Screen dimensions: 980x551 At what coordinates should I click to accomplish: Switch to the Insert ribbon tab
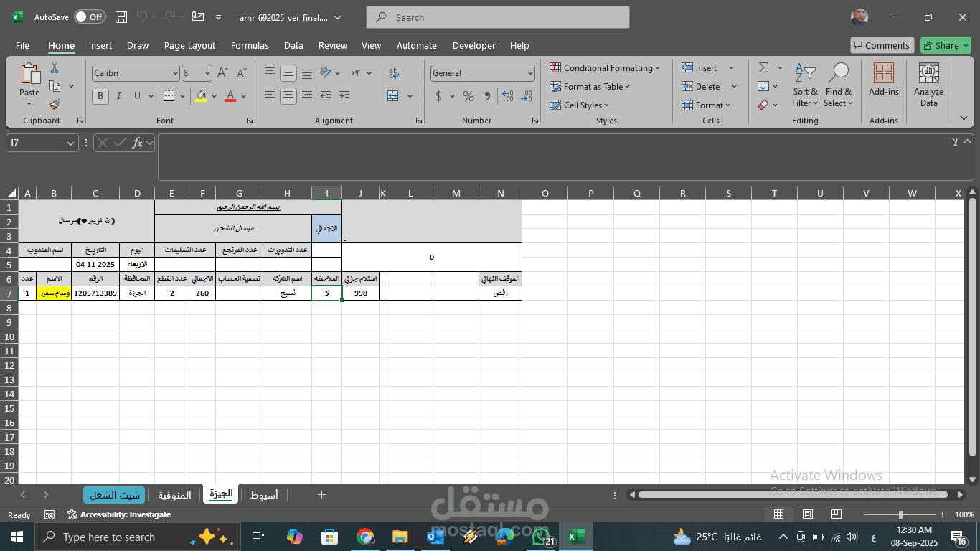(x=100, y=45)
